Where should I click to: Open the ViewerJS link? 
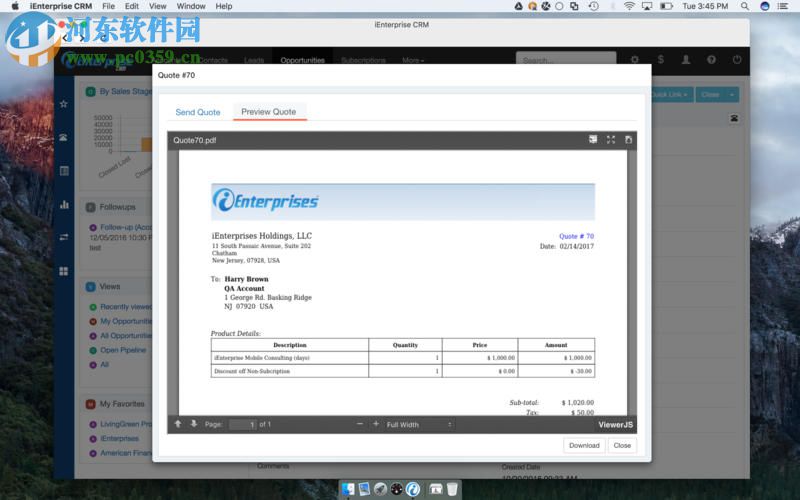click(615, 424)
